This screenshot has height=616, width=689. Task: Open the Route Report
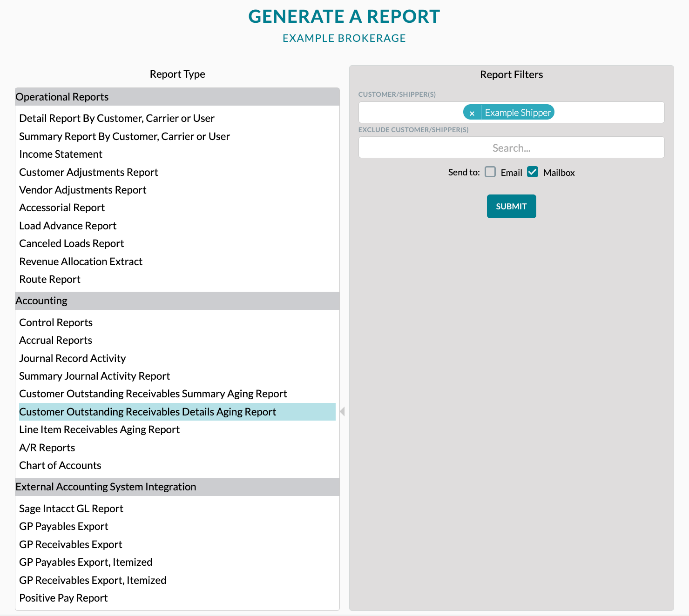click(x=50, y=279)
